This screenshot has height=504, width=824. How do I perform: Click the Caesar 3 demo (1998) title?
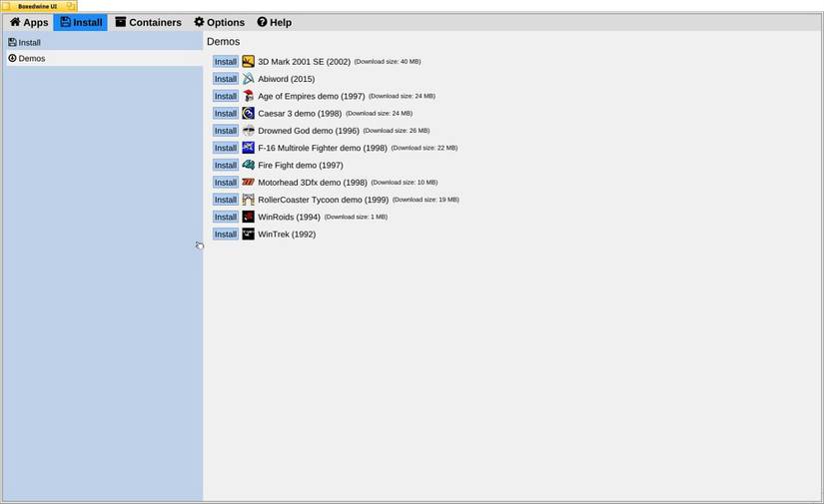(x=300, y=114)
